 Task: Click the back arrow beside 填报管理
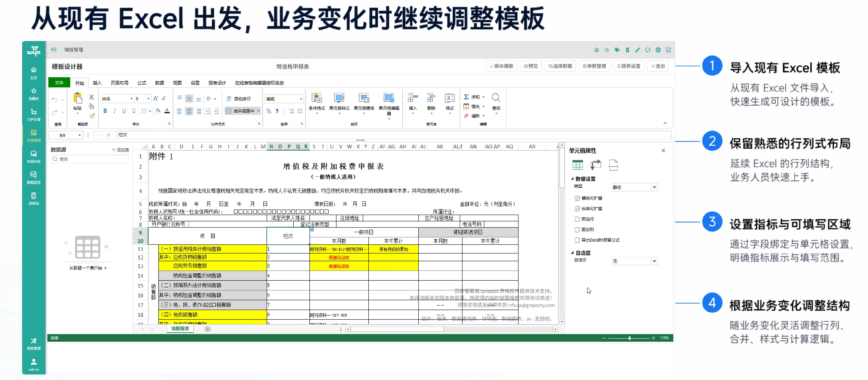coord(54,49)
